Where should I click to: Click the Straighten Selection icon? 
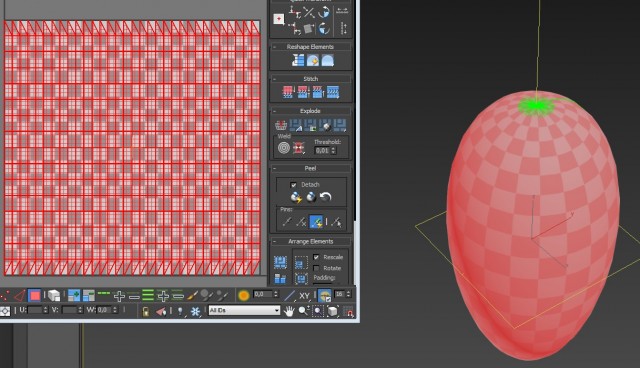(298, 60)
